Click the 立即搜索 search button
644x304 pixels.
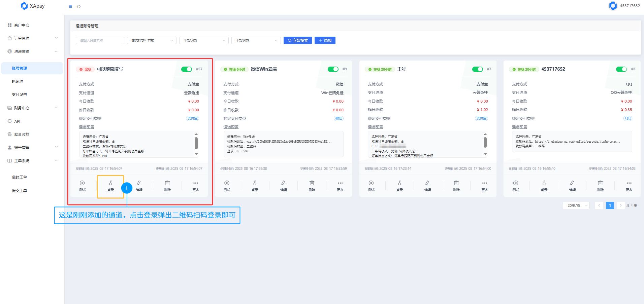pos(297,40)
